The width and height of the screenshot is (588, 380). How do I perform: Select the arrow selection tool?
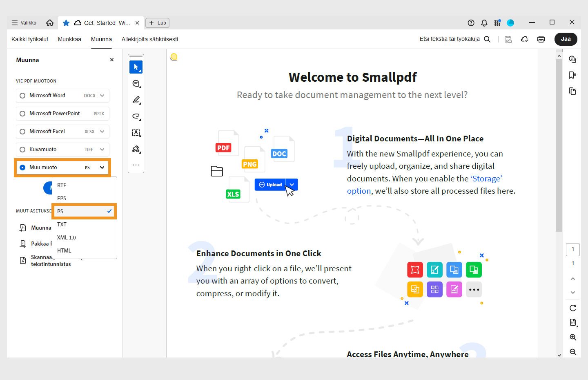(x=136, y=67)
